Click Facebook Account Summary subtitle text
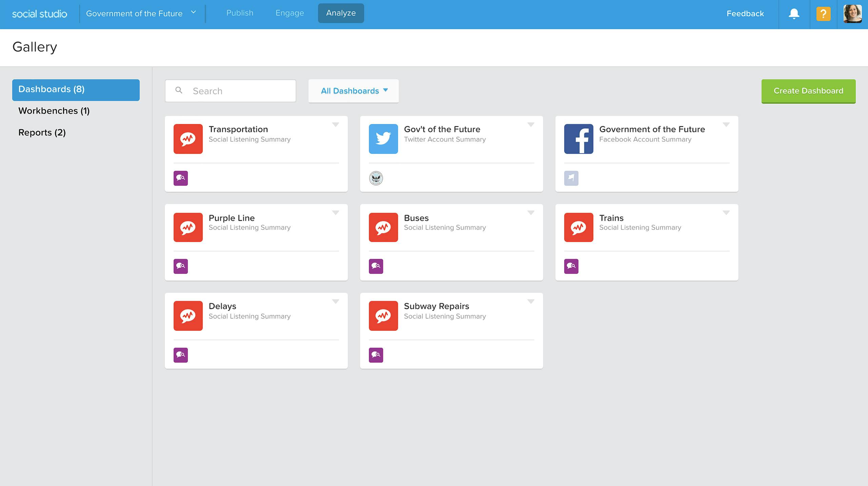This screenshot has height=486, width=868. pos(645,139)
